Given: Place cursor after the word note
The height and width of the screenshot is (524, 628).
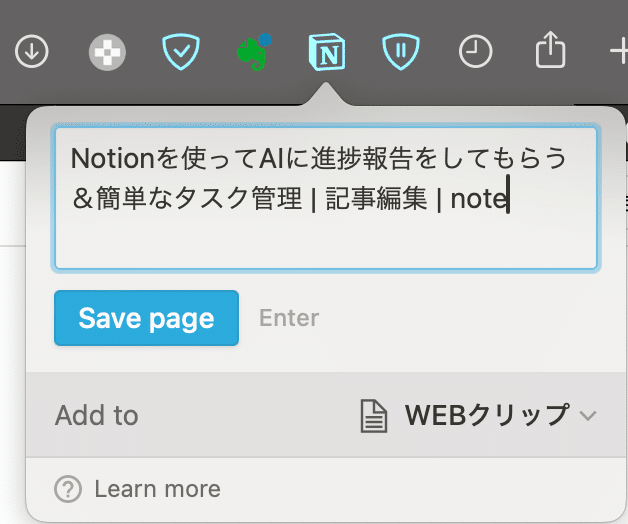Looking at the screenshot, I should [x=508, y=199].
